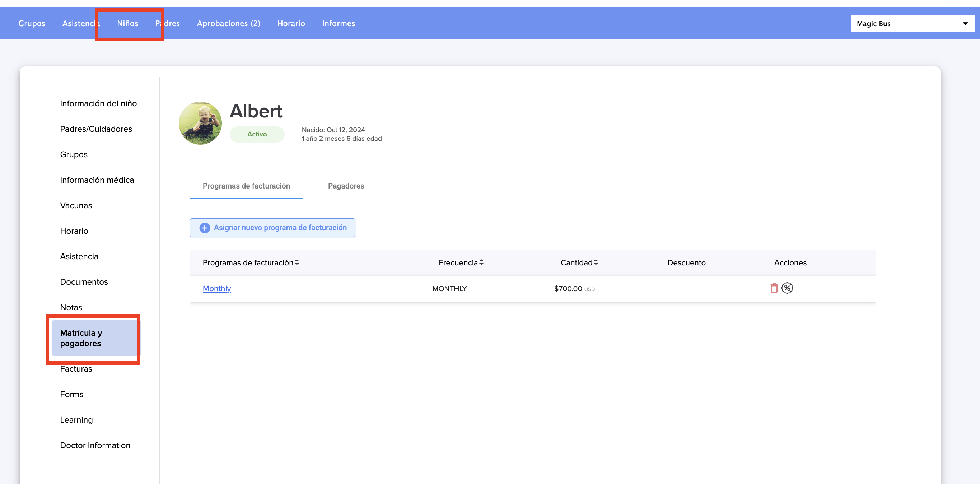The image size is (980, 484).
Task: Select Programas de facturación tab
Action: coord(246,186)
